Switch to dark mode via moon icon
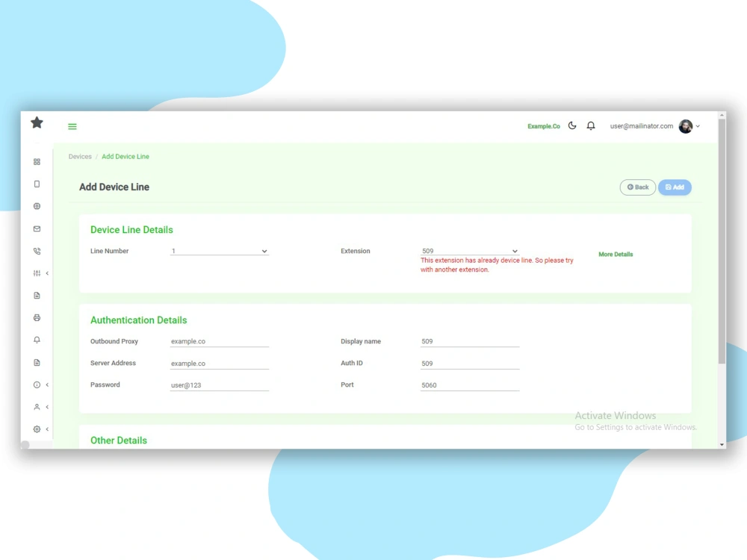747x560 pixels. 572,125
